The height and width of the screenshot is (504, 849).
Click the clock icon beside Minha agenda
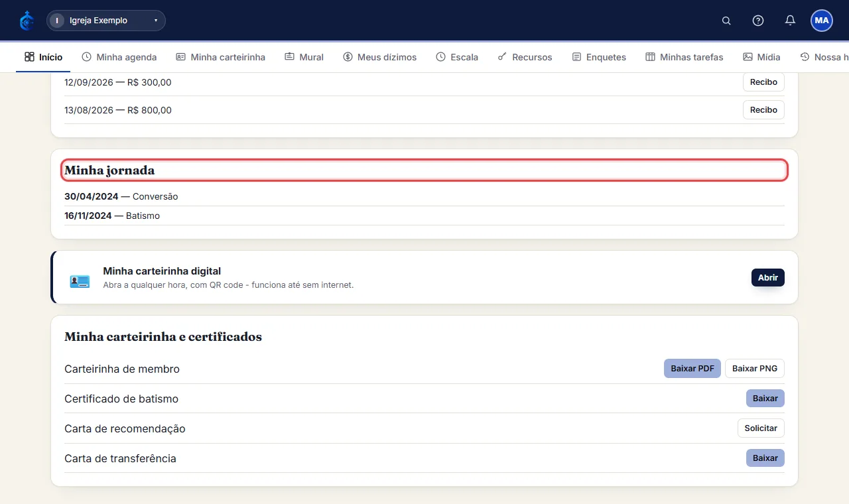(x=87, y=57)
